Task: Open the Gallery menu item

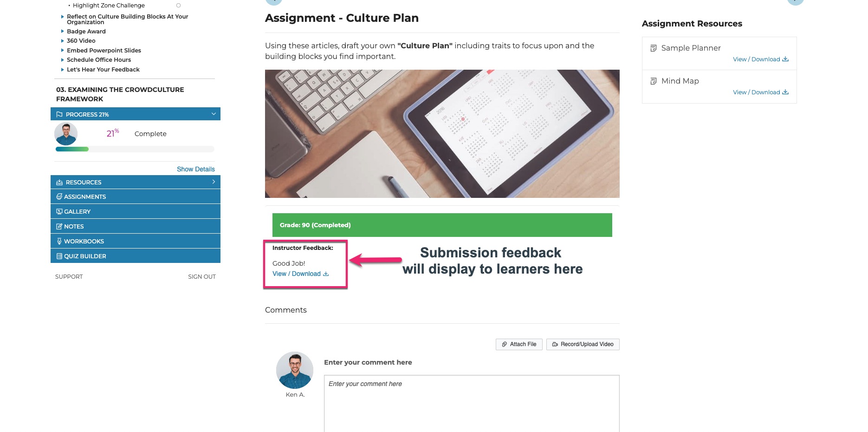Action: [136, 211]
